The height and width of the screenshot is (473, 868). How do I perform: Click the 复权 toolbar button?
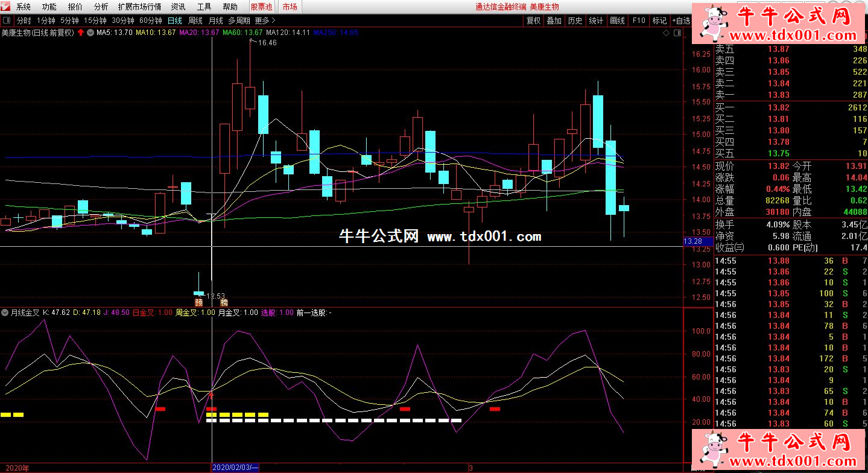(533, 21)
